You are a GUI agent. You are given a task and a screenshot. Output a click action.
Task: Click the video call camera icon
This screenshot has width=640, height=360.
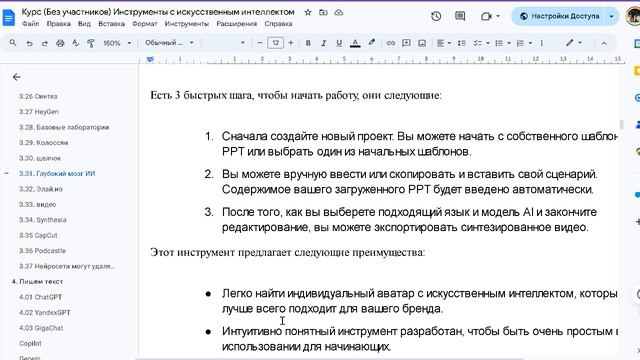point(486,16)
